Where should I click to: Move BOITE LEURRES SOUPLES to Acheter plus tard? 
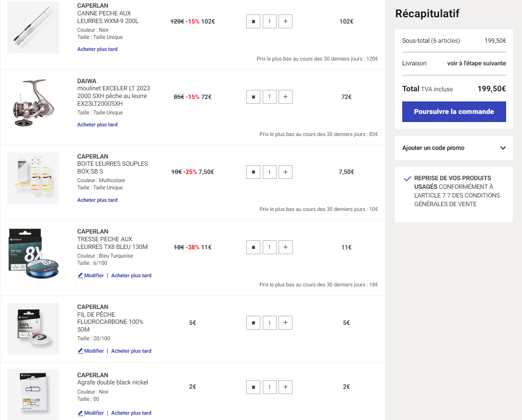point(97,200)
